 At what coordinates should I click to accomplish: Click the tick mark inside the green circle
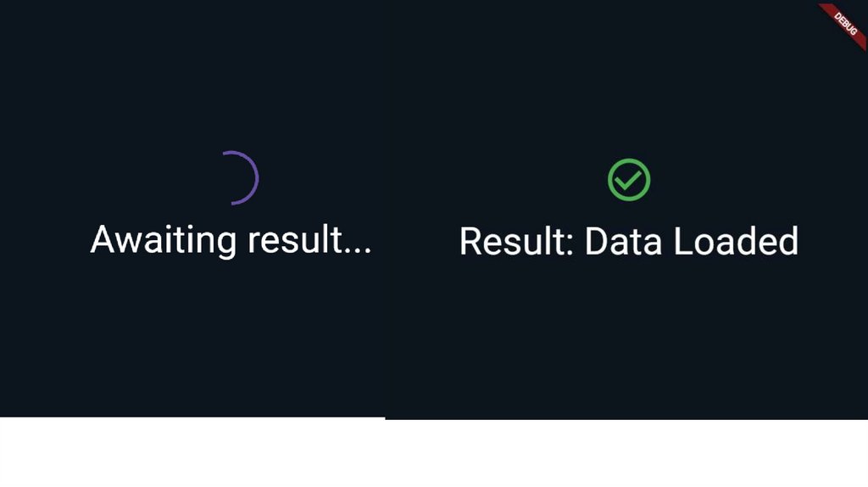628,181
